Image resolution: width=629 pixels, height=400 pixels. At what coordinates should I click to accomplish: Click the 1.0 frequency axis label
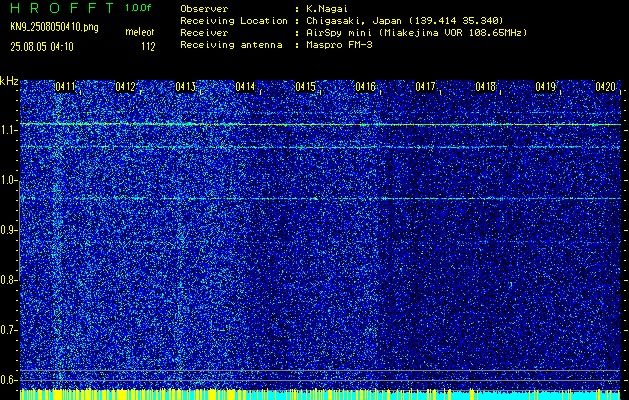8,180
